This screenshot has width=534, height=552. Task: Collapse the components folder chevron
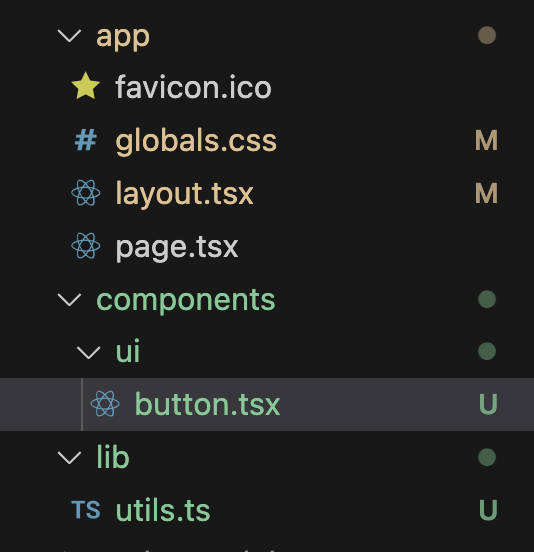click(69, 300)
